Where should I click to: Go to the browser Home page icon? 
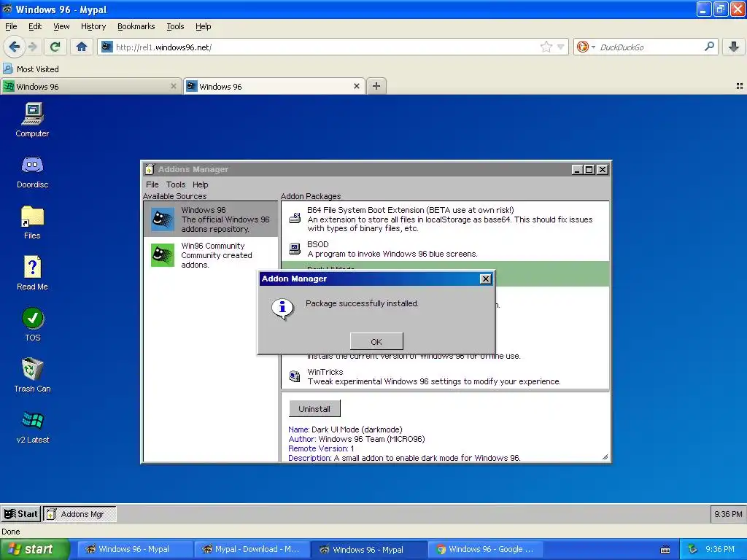tap(82, 47)
